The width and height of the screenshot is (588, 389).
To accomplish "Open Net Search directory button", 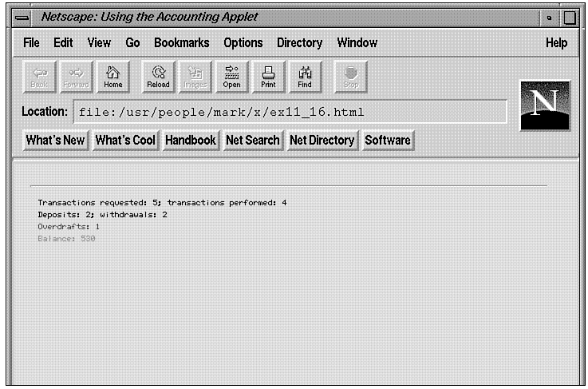I will [x=252, y=141].
